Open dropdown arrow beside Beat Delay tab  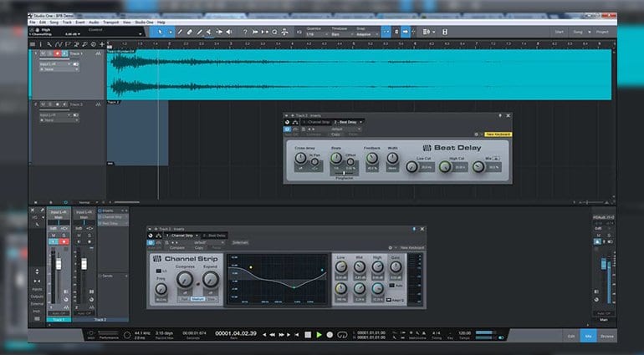tap(361, 122)
